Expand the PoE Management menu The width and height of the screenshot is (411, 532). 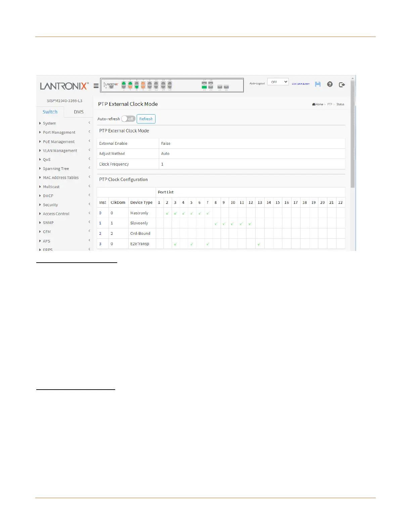click(x=64, y=142)
